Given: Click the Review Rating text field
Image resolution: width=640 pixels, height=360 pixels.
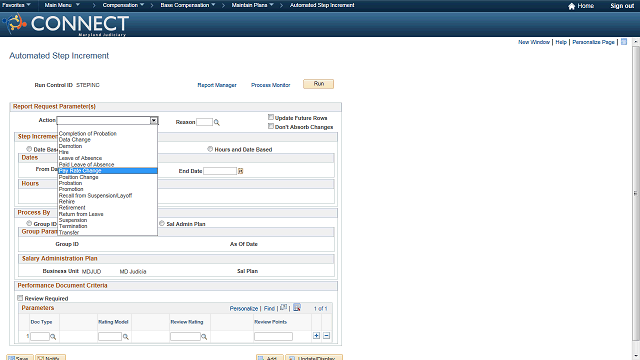Looking at the screenshot, I should 185,337.
